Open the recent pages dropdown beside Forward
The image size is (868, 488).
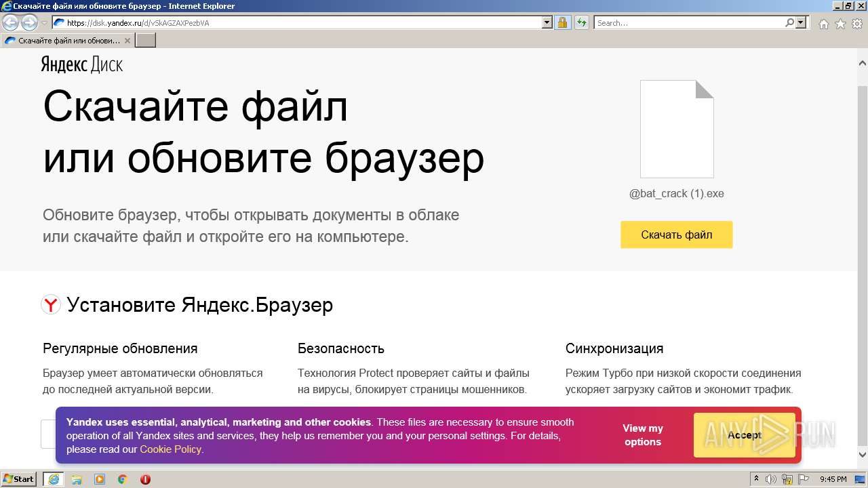(x=44, y=23)
